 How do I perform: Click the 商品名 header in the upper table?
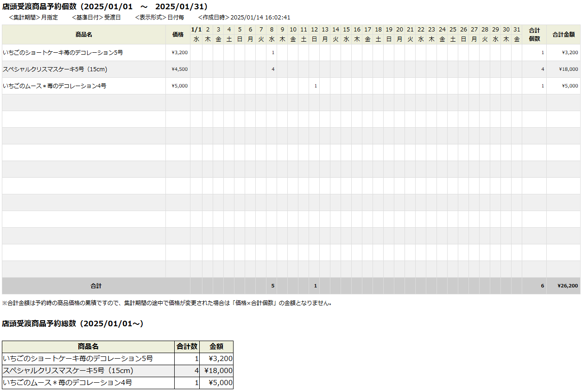coord(84,35)
